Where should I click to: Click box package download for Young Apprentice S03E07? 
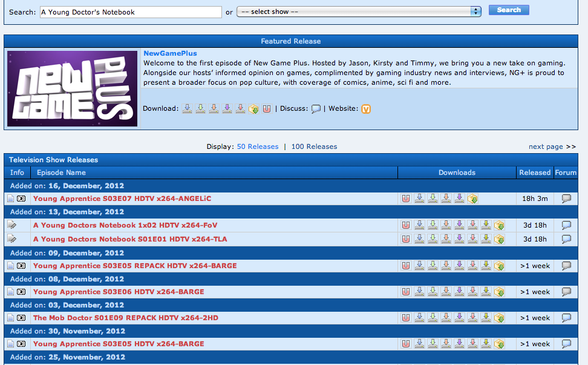coord(472,199)
